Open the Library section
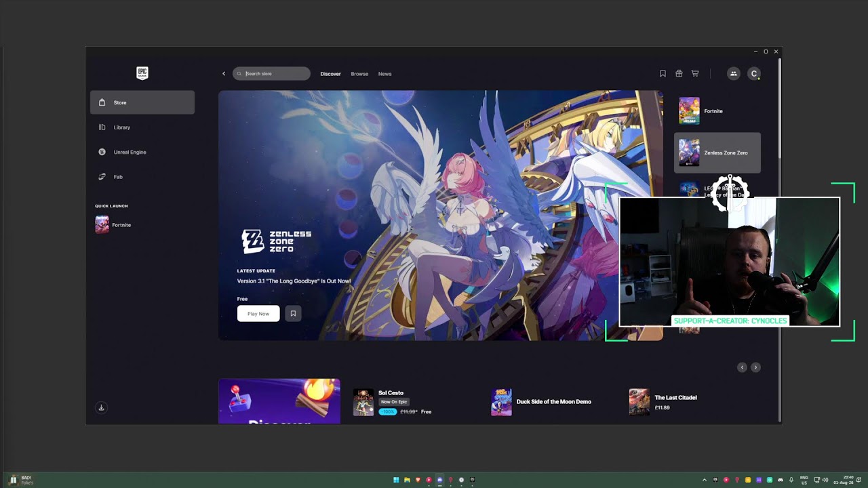The image size is (868, 488). tap(142, 127)
